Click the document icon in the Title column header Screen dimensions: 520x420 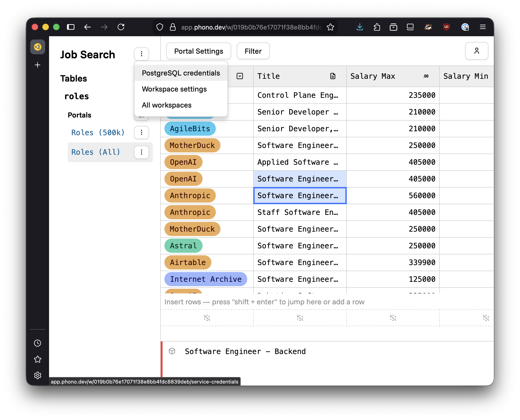pos(333,76)
